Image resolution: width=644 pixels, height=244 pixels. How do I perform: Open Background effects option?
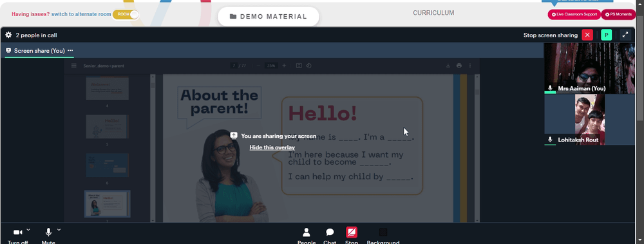(383, 236)
